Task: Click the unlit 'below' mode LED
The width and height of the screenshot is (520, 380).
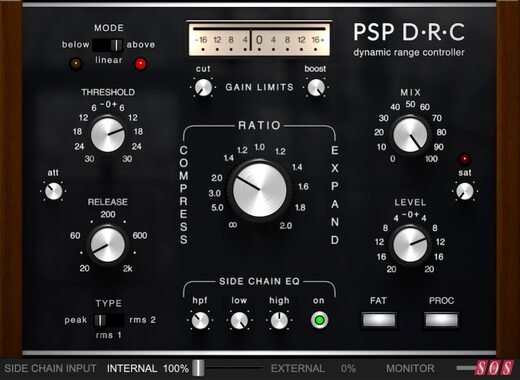Action: click(x=75, y=63)
